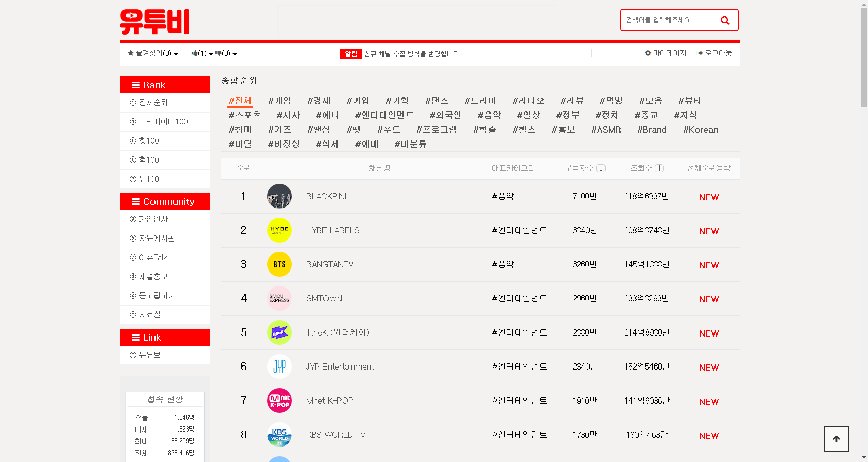Sort by 구독자수 arrow icon
The image size is (868, 462).
pos(601,168)
